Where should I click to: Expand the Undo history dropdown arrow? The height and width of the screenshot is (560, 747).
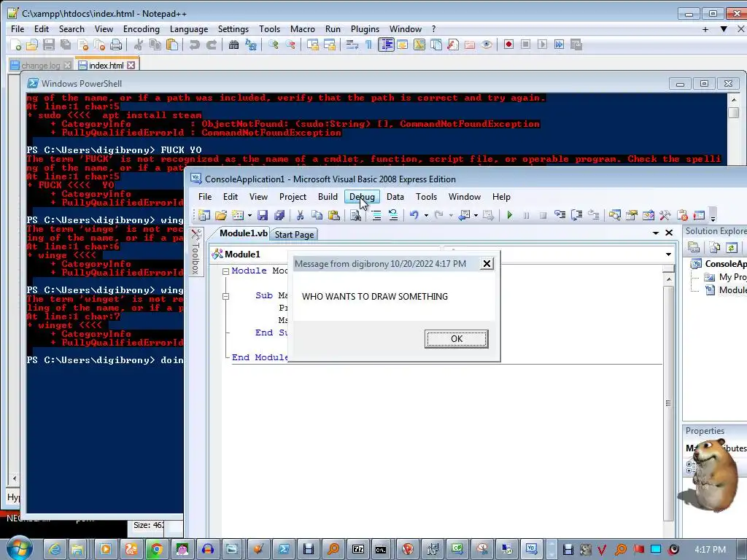pos(426,216)
